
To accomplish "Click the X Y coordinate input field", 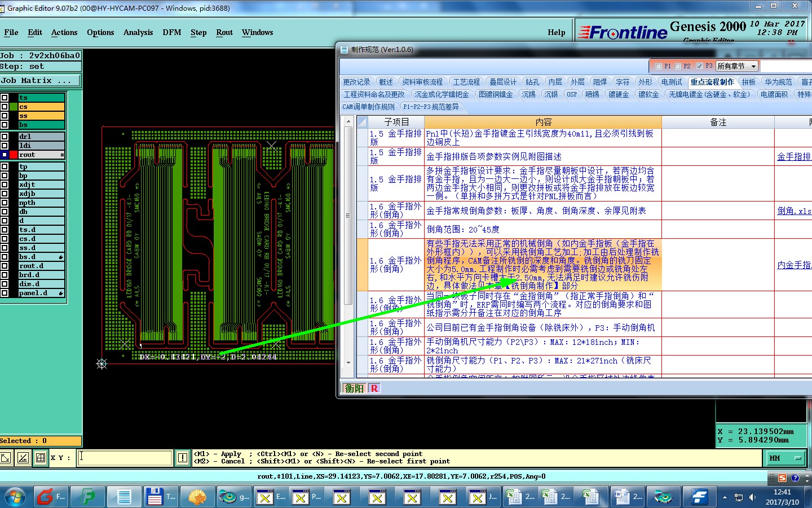I will point(125,458).
